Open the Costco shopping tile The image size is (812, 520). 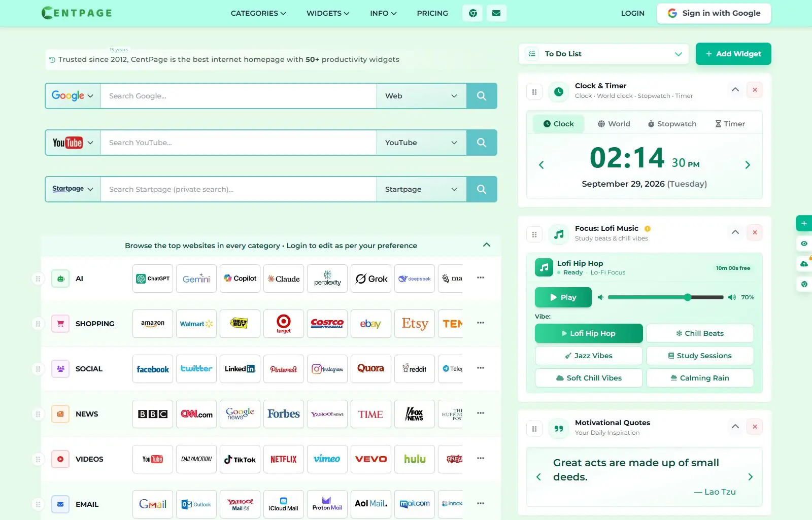tap(327, 324)
